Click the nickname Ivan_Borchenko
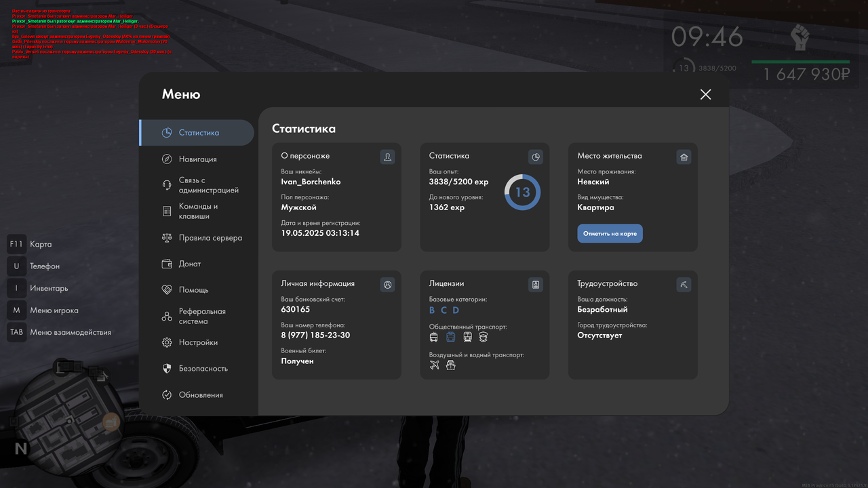Viewport: 868px width, 488px height. click(311, 182)
